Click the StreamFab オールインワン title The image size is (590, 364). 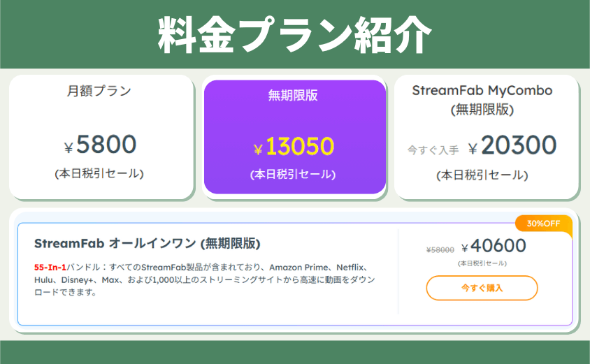click(147, 244)
